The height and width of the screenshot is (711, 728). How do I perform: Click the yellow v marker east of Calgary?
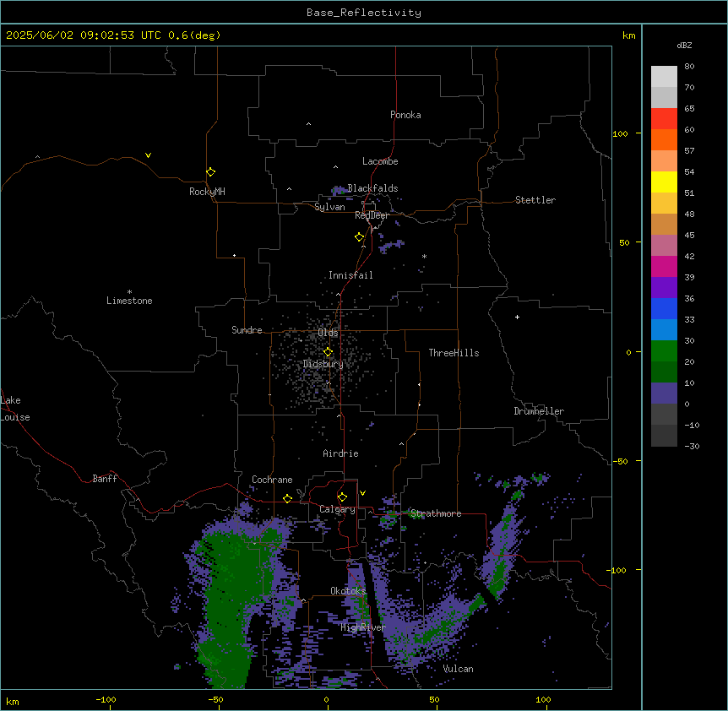[362, 493]
